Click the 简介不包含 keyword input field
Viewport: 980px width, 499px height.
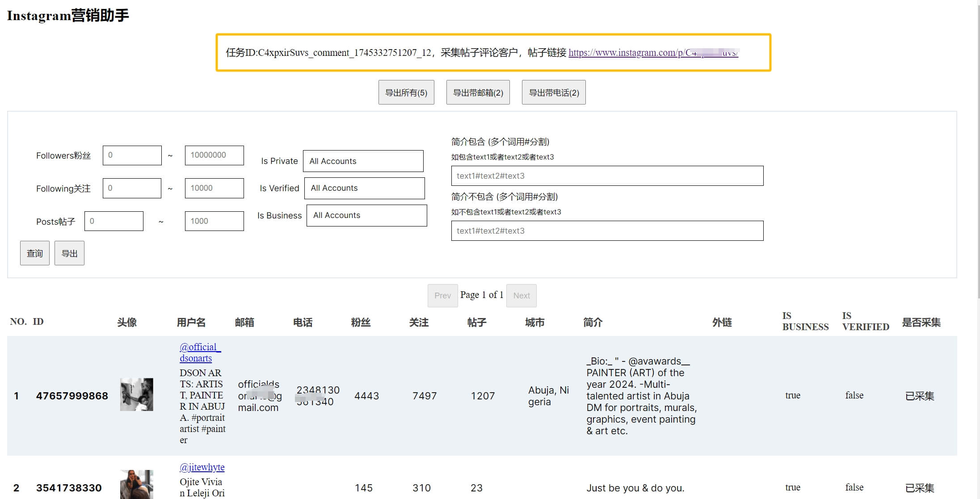click(x=607, y=231)
